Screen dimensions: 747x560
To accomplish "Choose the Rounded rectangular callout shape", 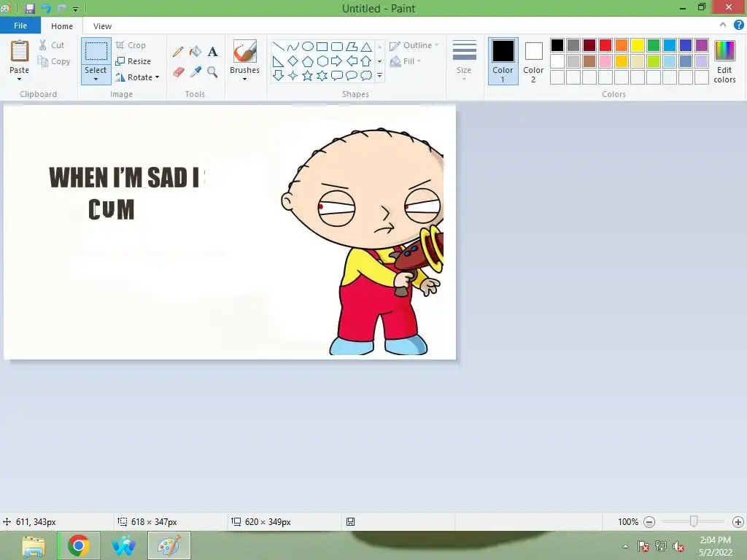I will 337,75.
